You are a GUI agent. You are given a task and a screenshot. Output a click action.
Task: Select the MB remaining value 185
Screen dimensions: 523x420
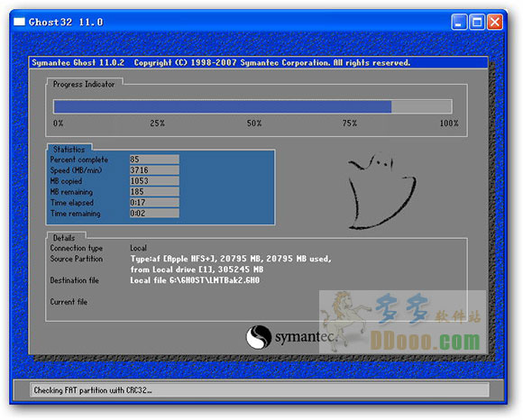(154, 192)
